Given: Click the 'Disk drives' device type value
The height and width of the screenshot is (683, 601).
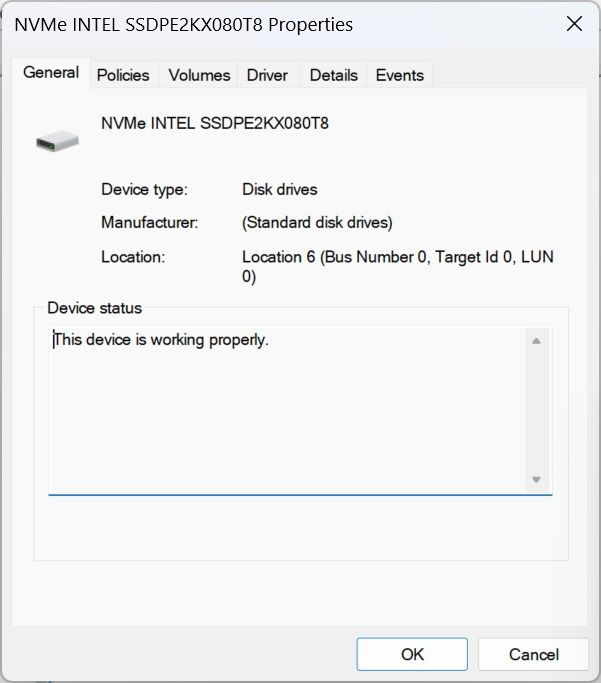Looking at the screenshot, I should click(280, 189).
